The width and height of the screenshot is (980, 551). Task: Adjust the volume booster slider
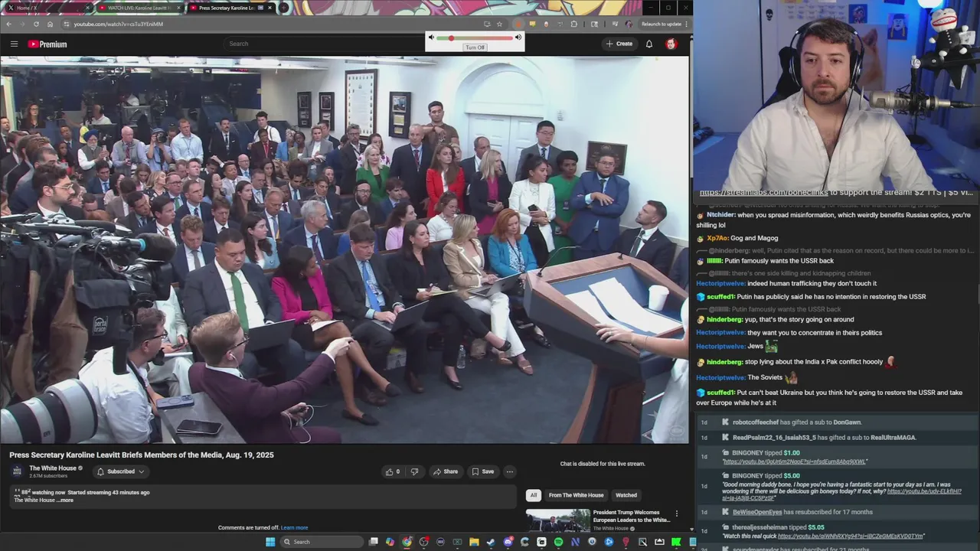(475, 37)
